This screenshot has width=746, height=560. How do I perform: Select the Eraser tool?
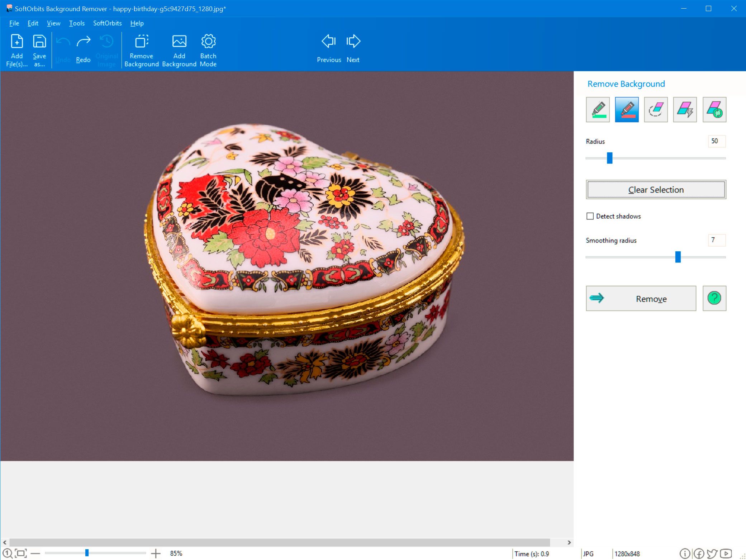point(655,109)
